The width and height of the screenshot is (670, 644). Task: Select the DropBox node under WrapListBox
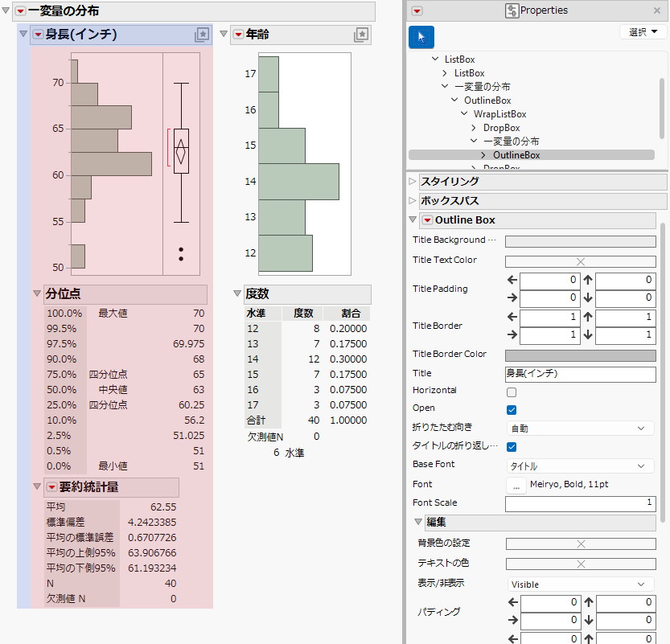(x=502, y=128)
